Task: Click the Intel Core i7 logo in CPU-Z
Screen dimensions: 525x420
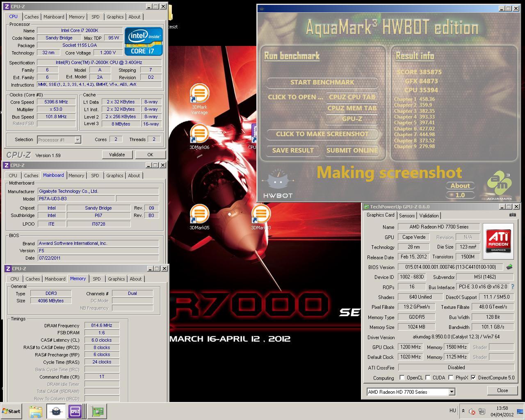Action: click(143, 41)
